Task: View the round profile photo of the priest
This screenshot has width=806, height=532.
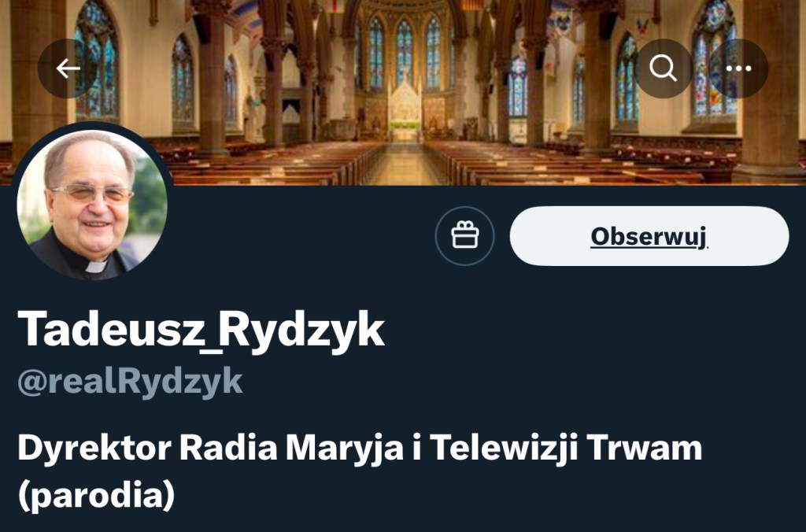Action: pos(92,203)
